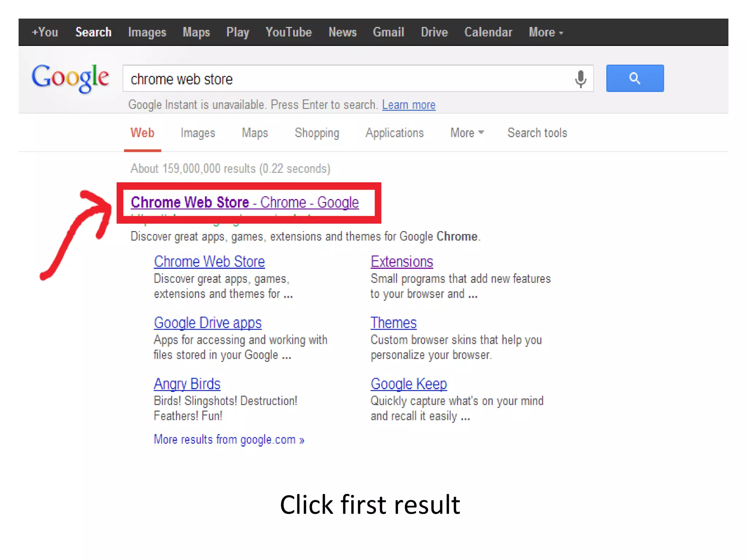Click 'Google Instant is unavailable' message
Viewport: 747px width, 560px height.
coord(253,105)
